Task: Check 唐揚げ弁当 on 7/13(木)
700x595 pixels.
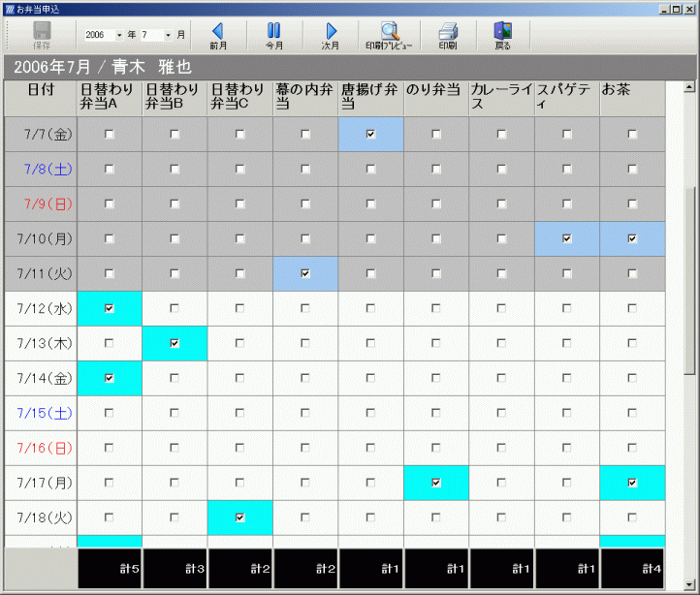Action: click(370, 343)
